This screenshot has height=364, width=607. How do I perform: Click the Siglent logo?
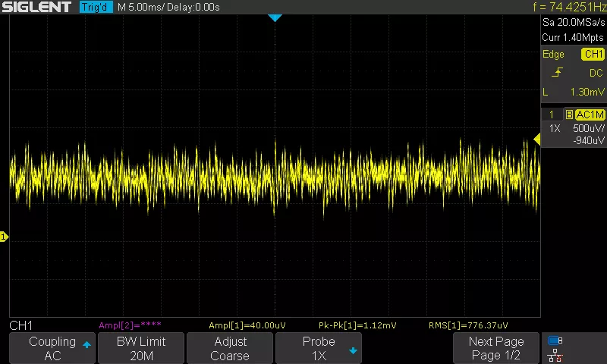point(36,8)
